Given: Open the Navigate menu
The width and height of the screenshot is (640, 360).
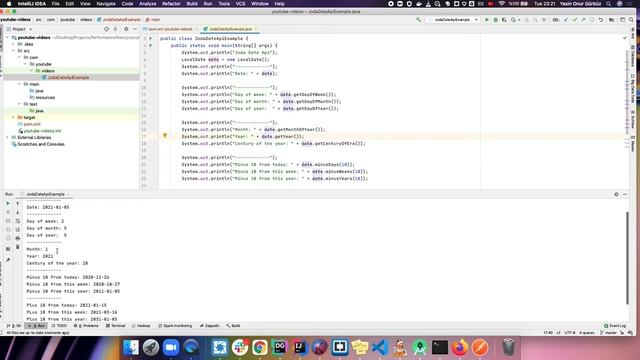Looking at the screenshot, I should click(x=106, y=4).
